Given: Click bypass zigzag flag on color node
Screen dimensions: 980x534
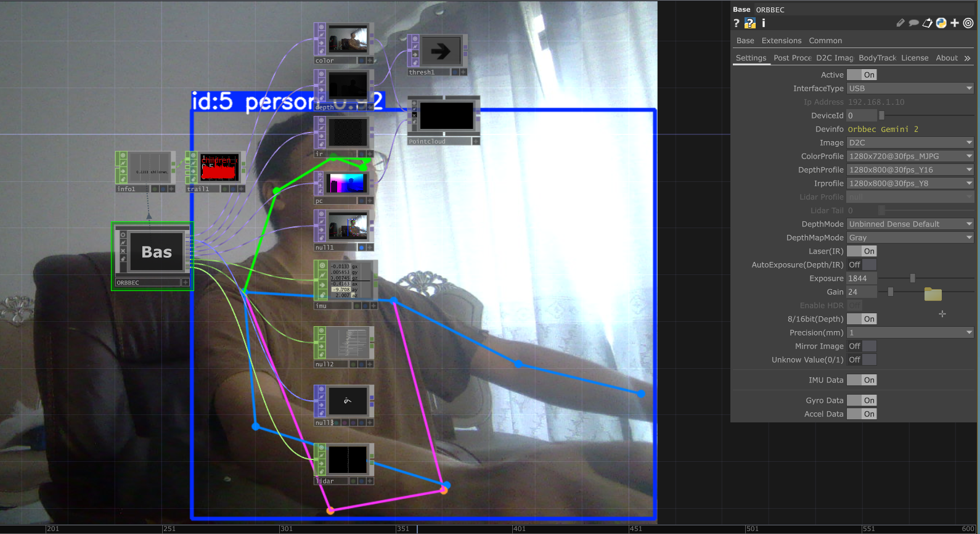Looking at the screenshot, I should [321, 35].
